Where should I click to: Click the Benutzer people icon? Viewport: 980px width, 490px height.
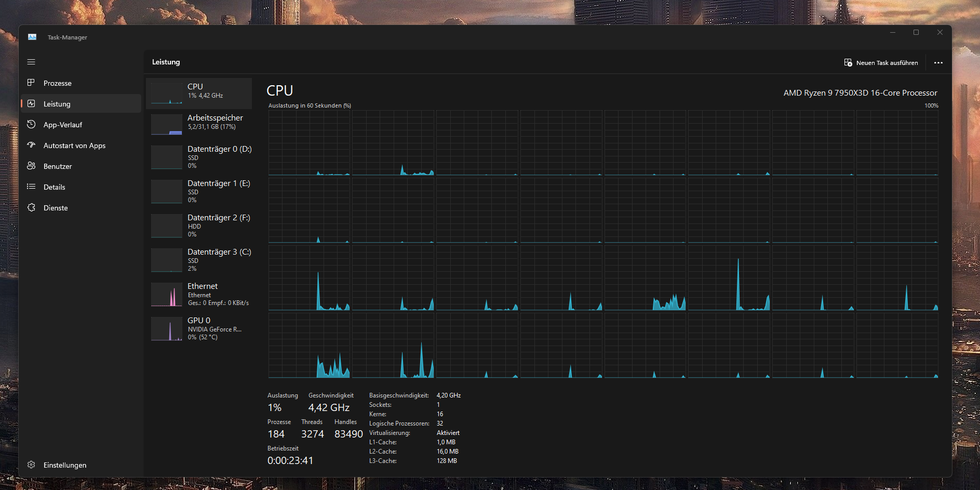(x=31, y=166)
